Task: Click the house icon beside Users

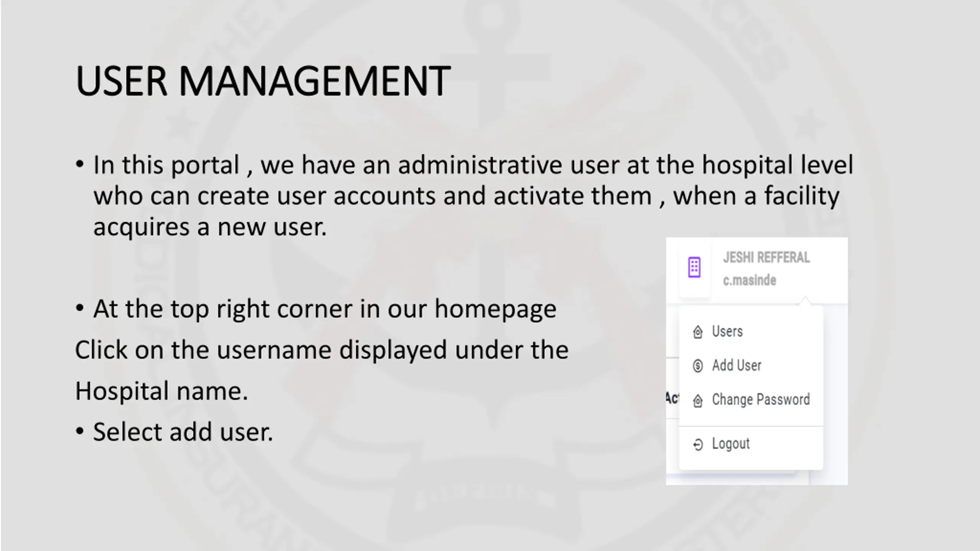Action: tap(697, 332)
